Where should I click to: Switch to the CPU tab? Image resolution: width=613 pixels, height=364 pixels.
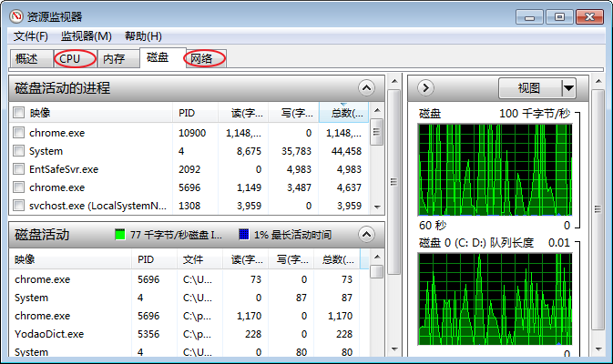coord(71,58)
